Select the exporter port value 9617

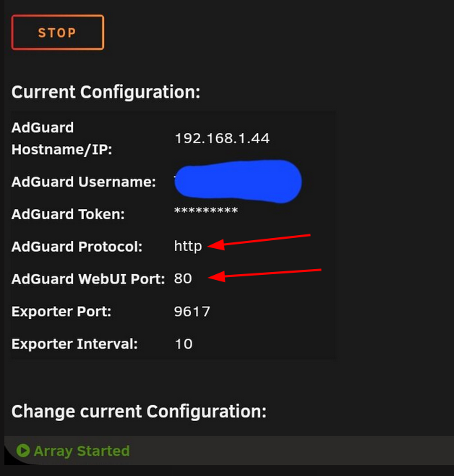[192, 312]
